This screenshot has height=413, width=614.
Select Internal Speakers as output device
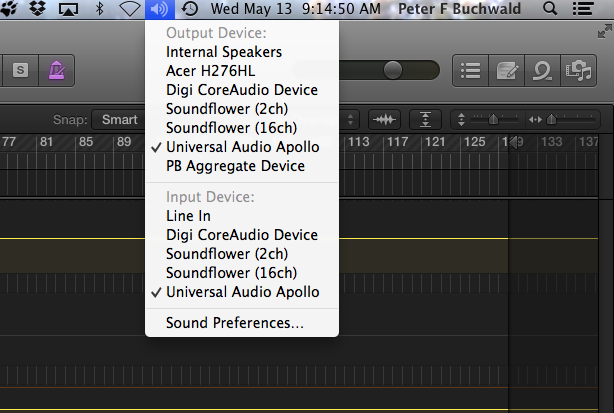coord(224,52)
